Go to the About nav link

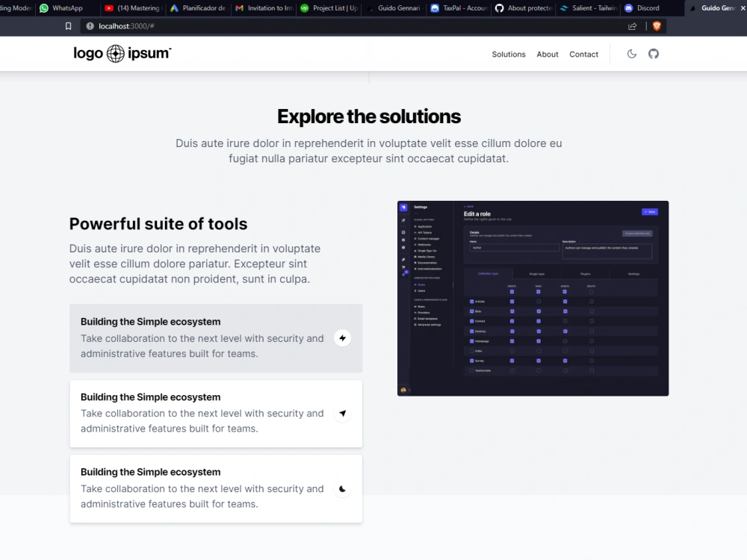coord(548,55)
